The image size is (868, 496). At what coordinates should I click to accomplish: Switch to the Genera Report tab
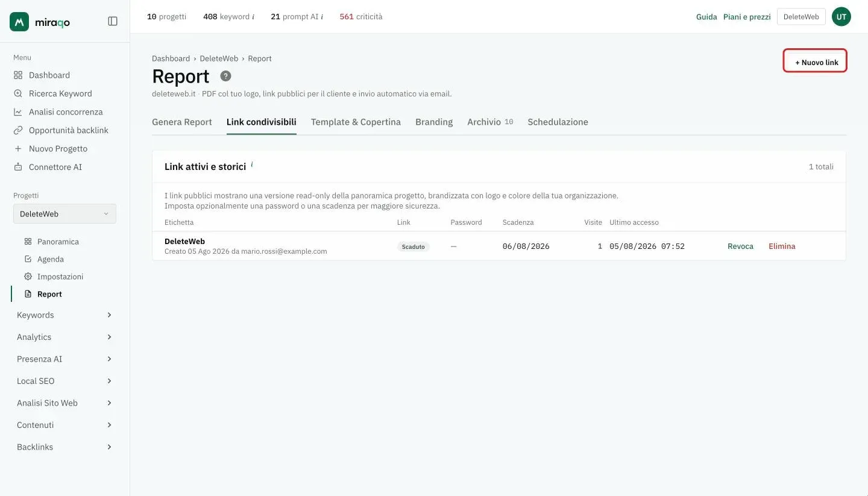(182, 122)
